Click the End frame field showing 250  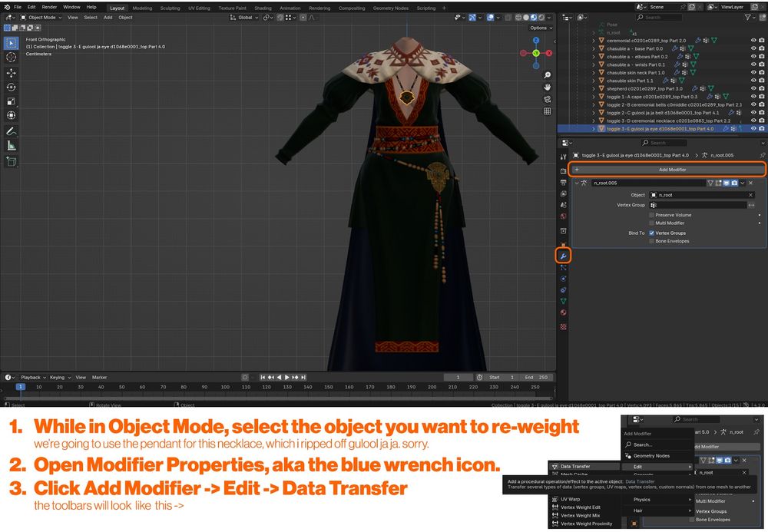tap(536, 378)
